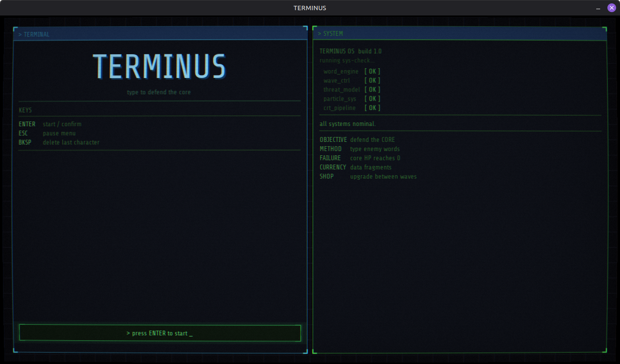Click the OK status beside particle_sys
The height and width of the screenshot is (364, 620).
pos(372,99)
